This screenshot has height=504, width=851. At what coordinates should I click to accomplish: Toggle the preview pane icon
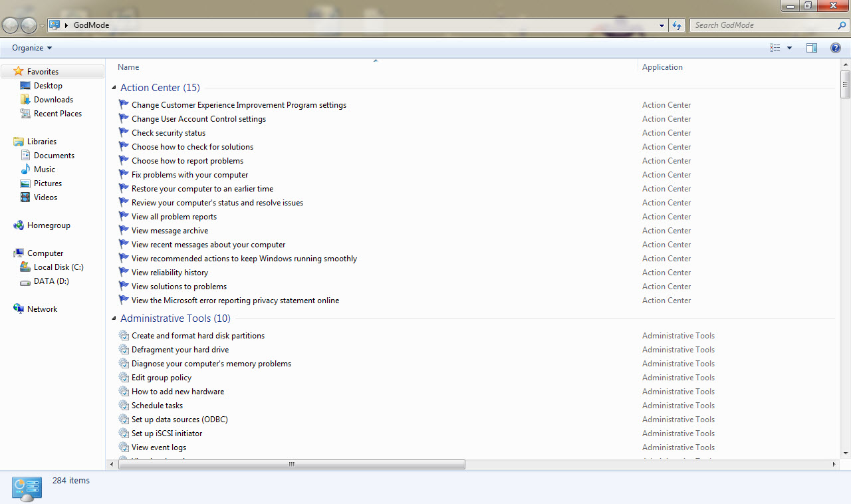[x=811, y=48]
